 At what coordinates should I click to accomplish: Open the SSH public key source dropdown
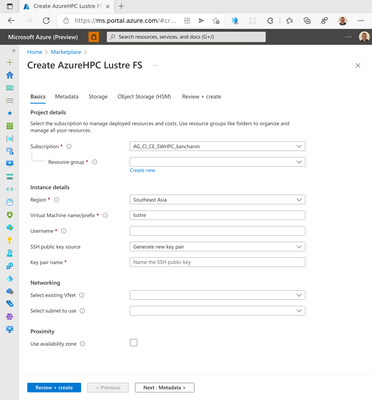tap(217, 247)
